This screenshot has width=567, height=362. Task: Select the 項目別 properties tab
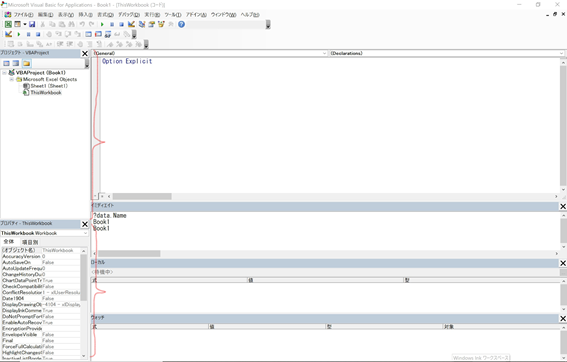click(30, 242)
